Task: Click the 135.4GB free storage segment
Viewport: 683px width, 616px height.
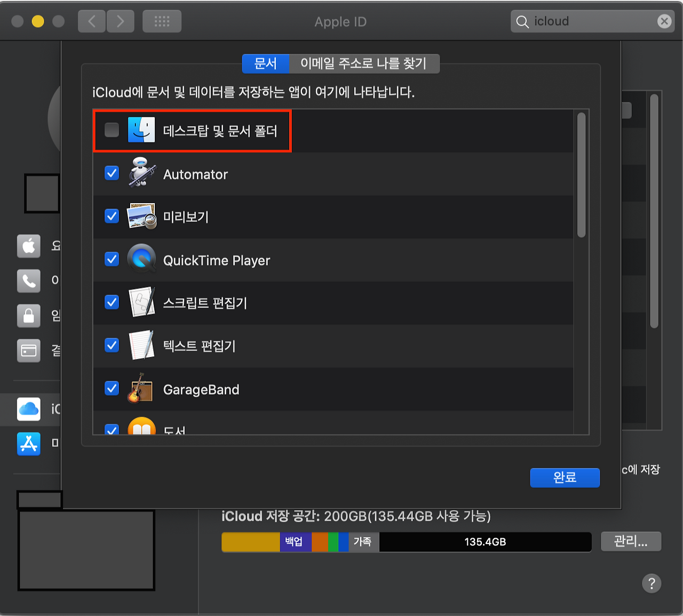Action: click(485, 542)
